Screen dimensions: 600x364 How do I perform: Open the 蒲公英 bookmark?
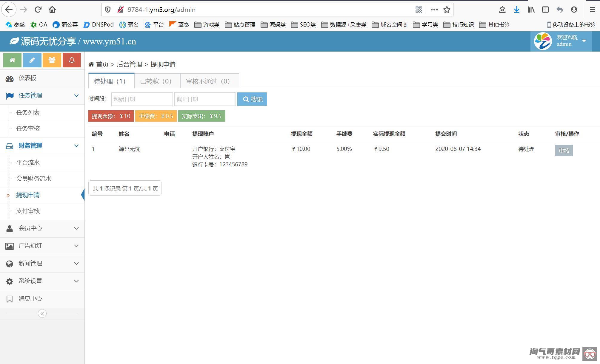pyautogui.click(x=65, y=25)
